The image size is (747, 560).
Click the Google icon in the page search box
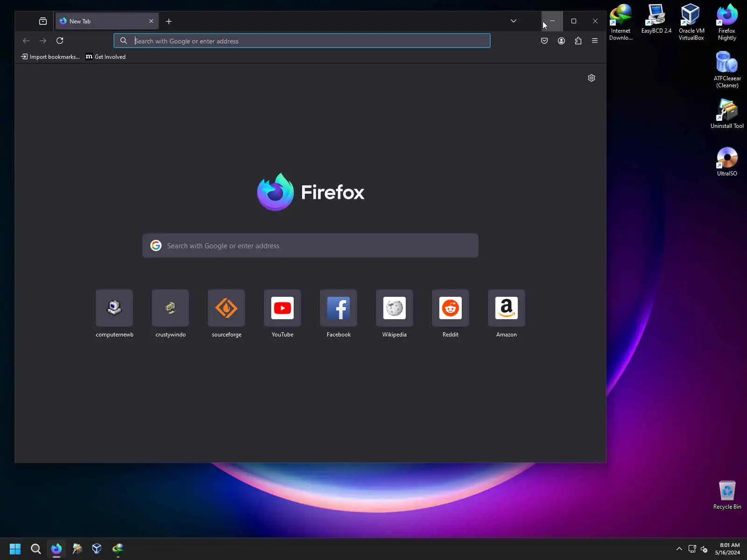[x=156, y=245]
